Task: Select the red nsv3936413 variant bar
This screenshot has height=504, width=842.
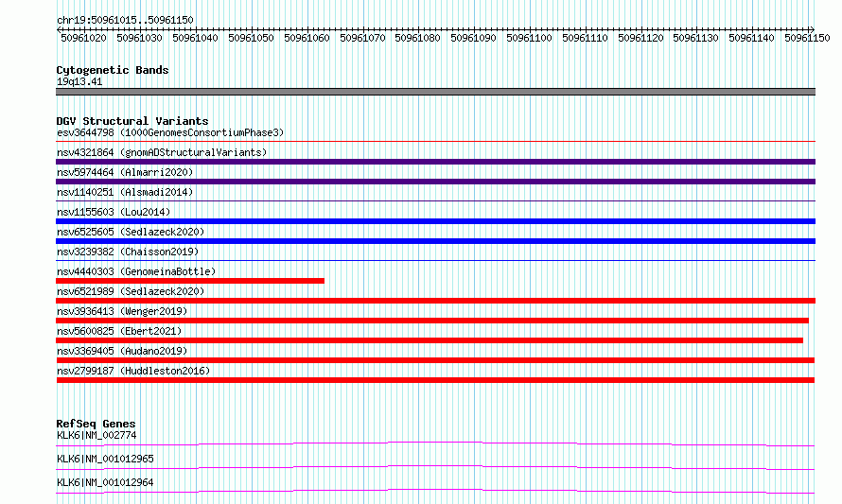Action: [432, 321]
